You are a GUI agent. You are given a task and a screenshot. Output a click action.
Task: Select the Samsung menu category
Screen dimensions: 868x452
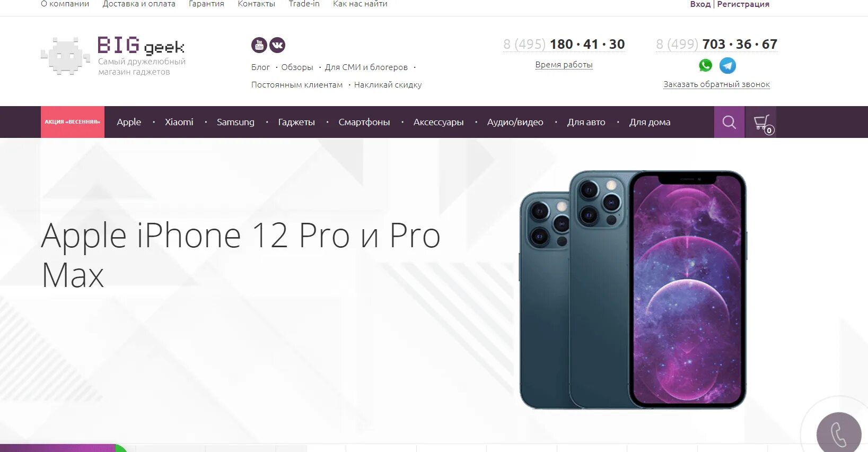[x=235, y=122]
